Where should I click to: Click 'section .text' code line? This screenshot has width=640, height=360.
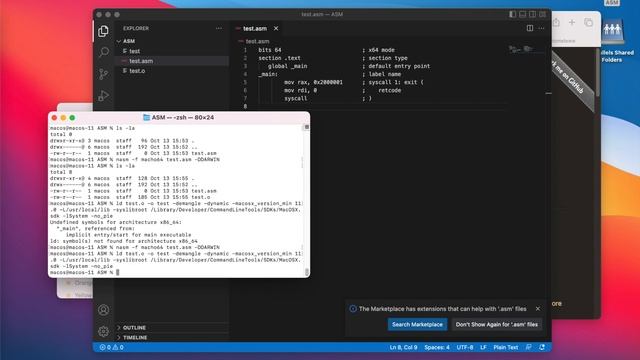[279, 58]
